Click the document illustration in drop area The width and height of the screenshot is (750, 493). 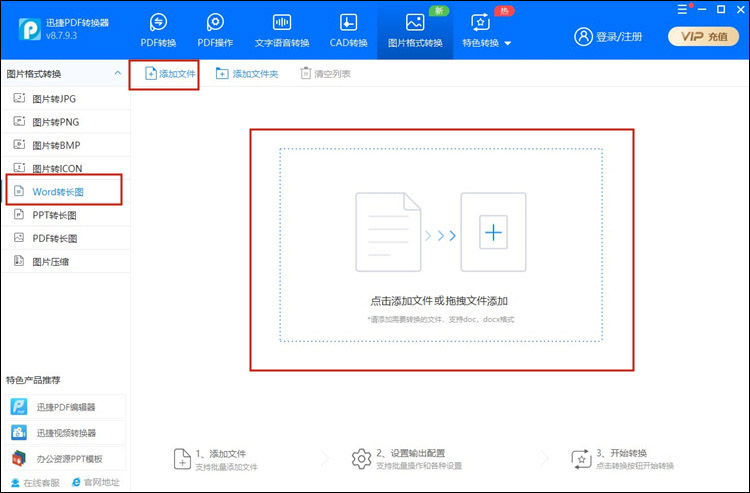(x=388, y=232)
